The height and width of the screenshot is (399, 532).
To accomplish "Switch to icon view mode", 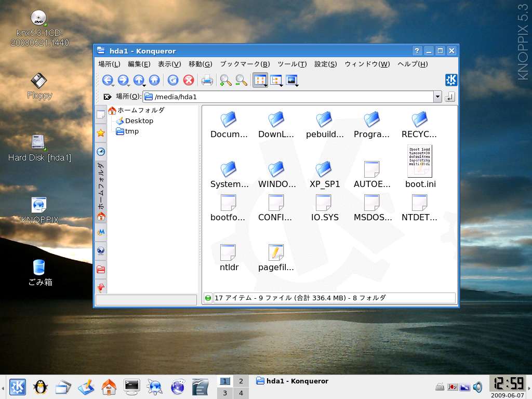I will point(260,80).
